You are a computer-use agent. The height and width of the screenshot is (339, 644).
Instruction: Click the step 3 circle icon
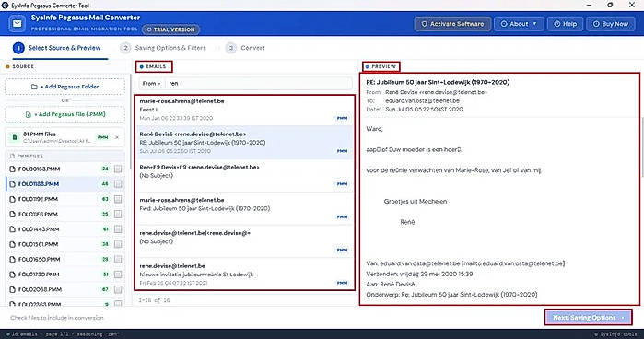(x=231, y=48)
